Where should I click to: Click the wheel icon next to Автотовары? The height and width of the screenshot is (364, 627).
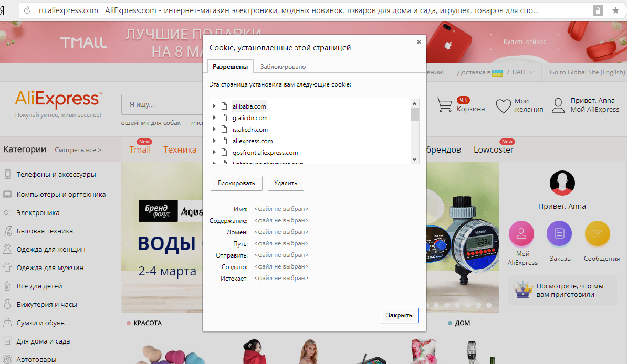point(7,359)
